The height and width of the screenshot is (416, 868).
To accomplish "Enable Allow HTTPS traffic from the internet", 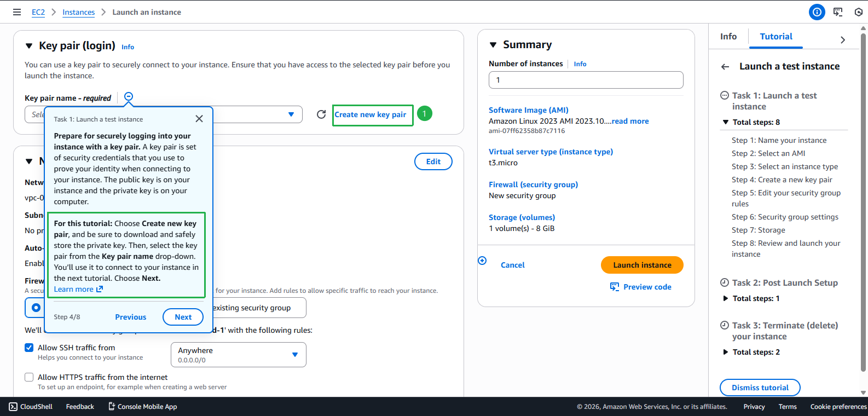I will click(x=29, y=377).
